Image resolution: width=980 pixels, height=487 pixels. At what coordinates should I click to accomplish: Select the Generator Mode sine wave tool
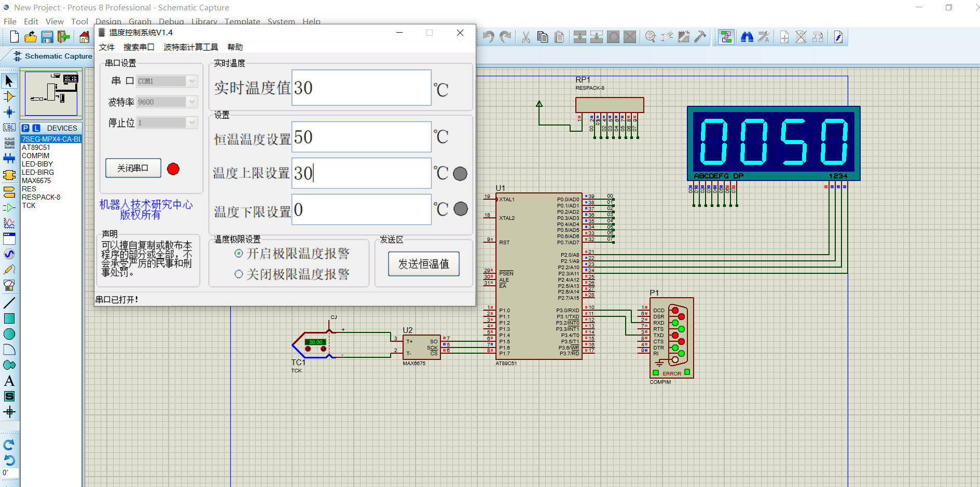point(9,254)
